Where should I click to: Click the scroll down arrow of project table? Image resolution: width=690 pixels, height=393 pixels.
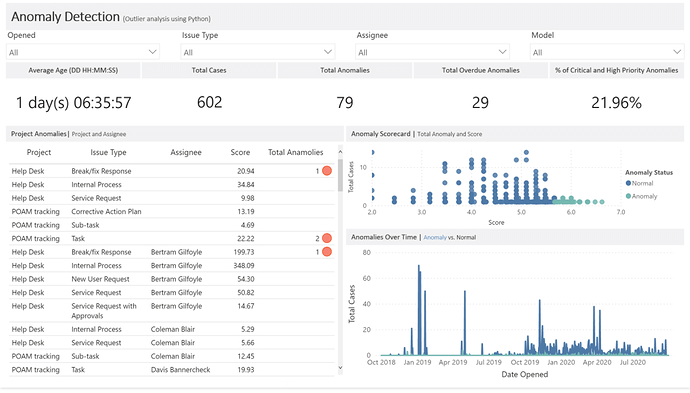340,367
